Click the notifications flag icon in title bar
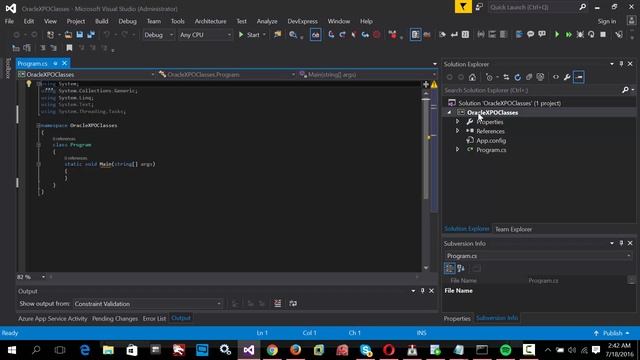 [x=463, y=7]
